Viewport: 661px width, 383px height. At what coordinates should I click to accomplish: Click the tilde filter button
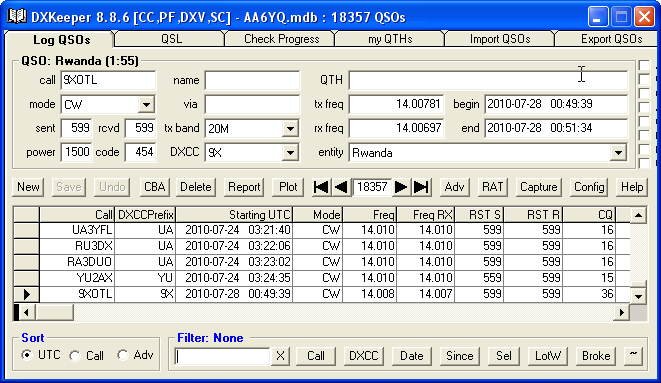click(633, 356)
